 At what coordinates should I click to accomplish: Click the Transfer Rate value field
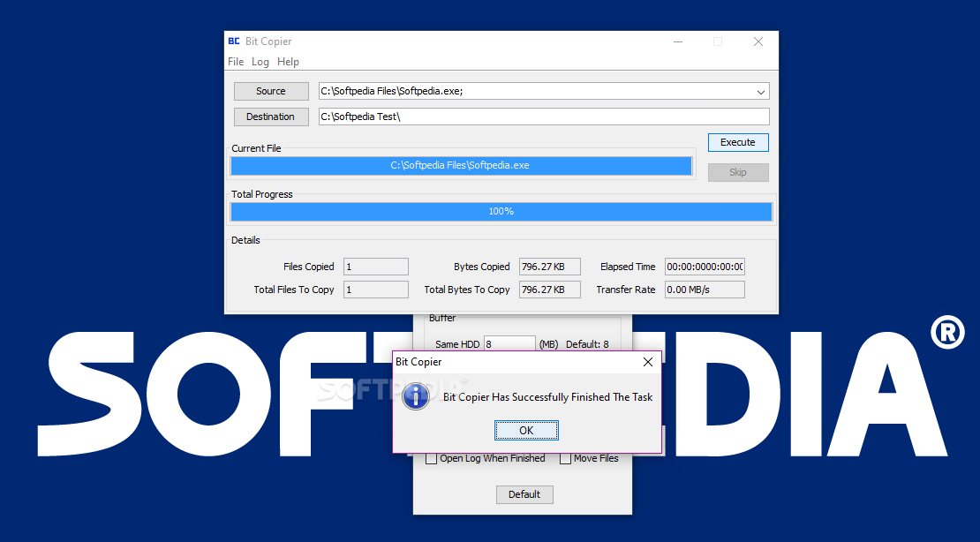[x=705, y=290]
